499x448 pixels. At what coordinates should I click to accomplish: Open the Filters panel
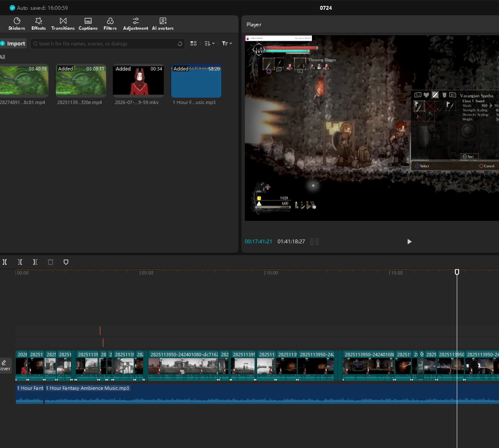pyautogui.click(x=110, y=24)
